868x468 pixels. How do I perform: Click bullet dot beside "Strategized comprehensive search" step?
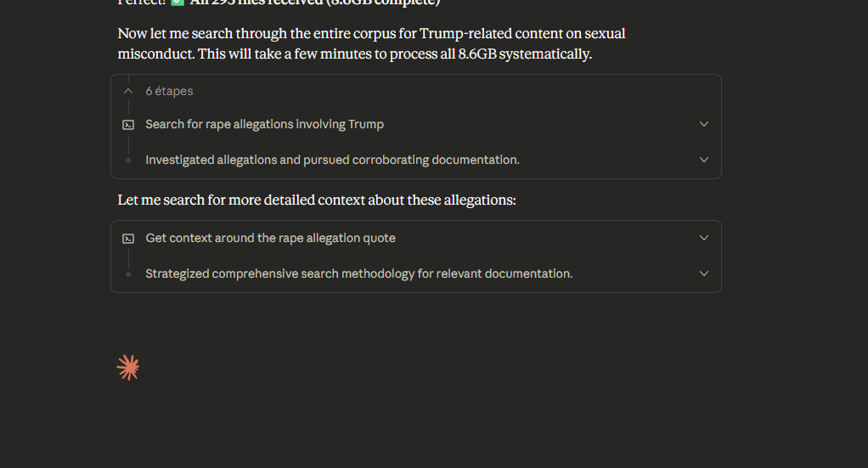(128, 273)
